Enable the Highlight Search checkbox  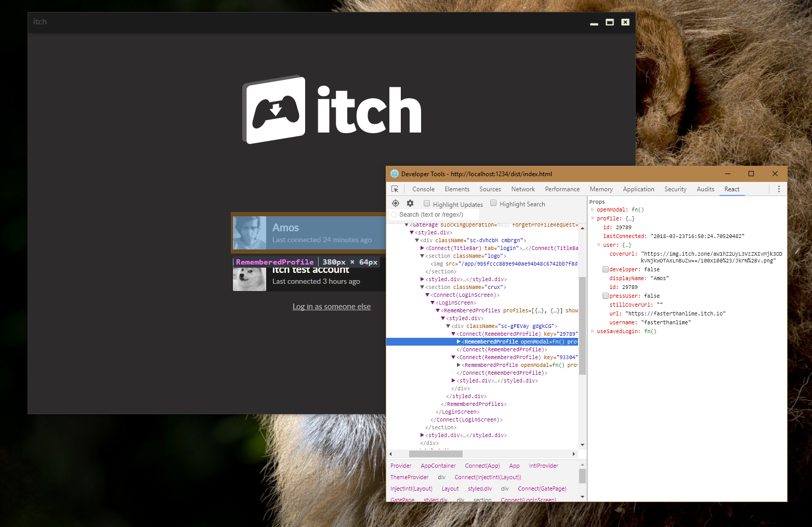493,204
